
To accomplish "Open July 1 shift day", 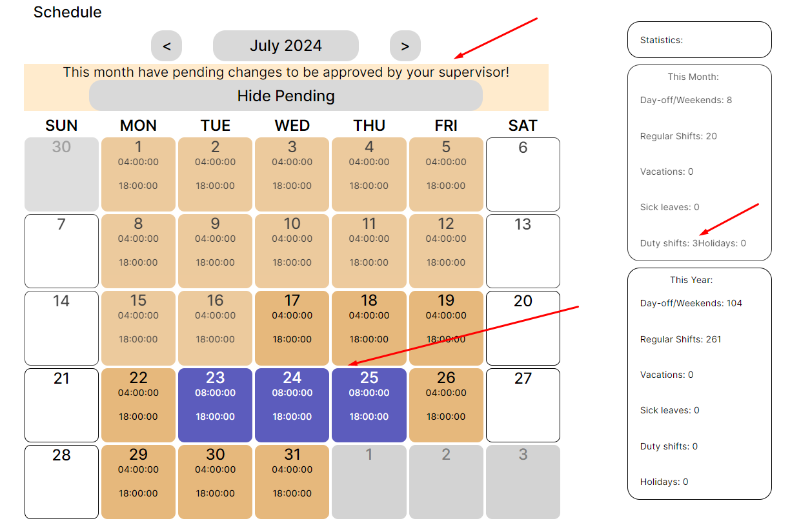I will tap(138, 174).
